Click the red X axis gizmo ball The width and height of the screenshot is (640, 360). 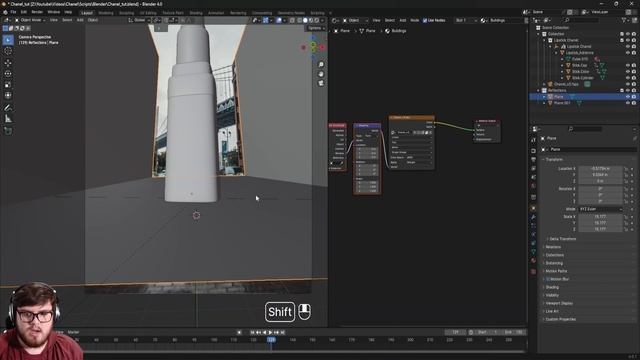(x=322, y=48)
